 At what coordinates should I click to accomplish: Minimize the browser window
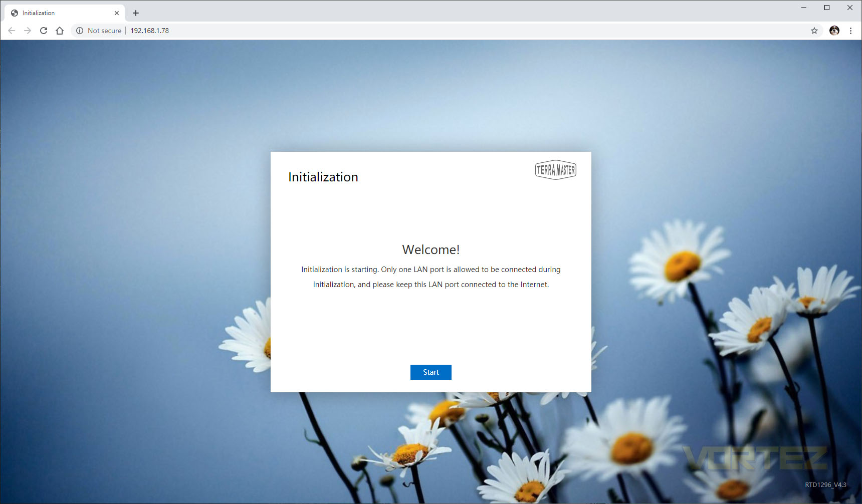pyautogui.click(x=804, y=8)
